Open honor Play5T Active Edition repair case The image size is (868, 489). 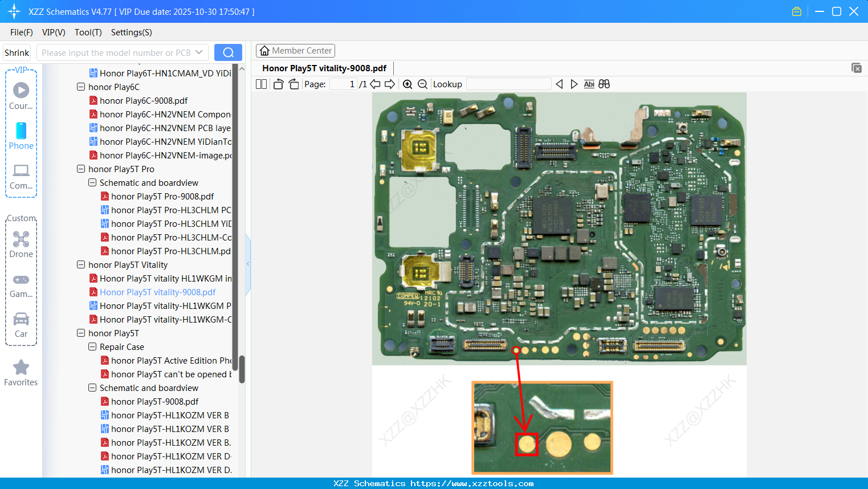pyautogui.click(x=166, y=361)
